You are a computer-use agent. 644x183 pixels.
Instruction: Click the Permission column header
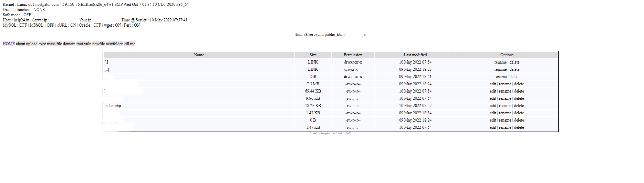[x=353, y=55]
